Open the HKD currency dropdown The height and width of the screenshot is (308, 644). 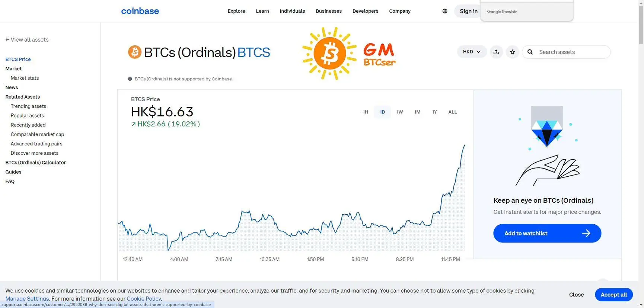tap(472, 52)
